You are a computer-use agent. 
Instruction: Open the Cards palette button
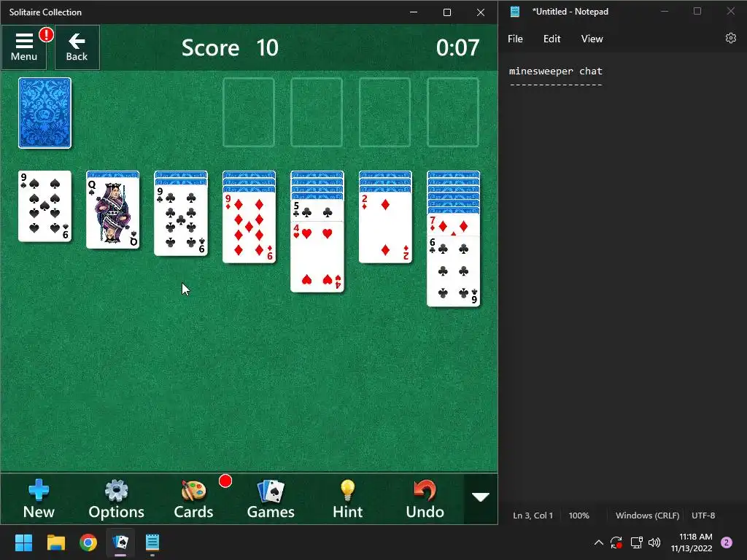tap(193, 499)
